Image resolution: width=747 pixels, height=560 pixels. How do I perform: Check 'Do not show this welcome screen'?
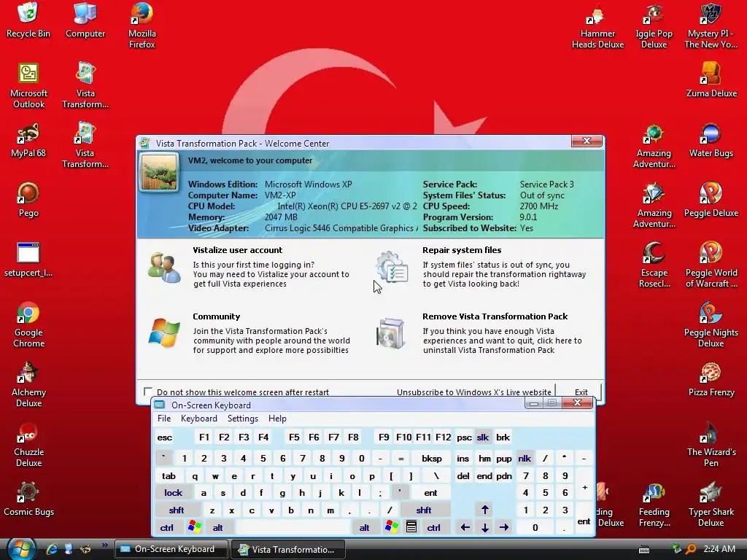[x=148, y=392]
